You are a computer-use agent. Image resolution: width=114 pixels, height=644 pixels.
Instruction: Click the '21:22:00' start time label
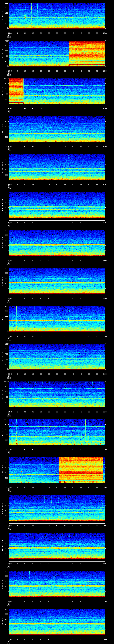point(9,336)
